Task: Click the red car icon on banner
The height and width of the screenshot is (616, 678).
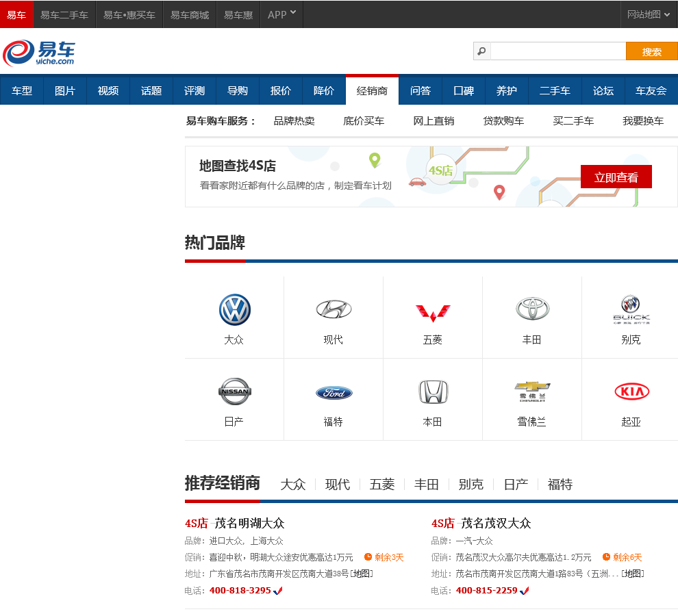Action: point(417,182)
